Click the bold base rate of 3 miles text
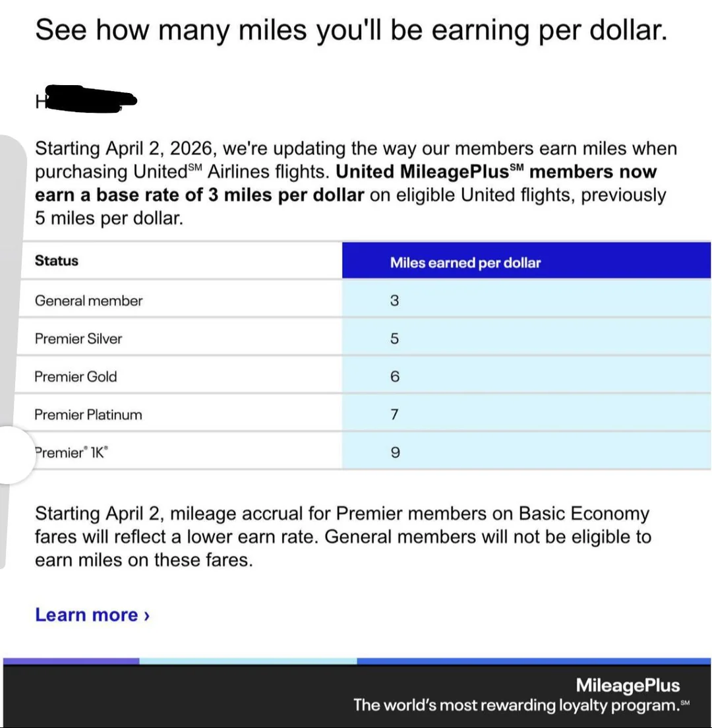 pyautogui.click(x=199, y=195)
